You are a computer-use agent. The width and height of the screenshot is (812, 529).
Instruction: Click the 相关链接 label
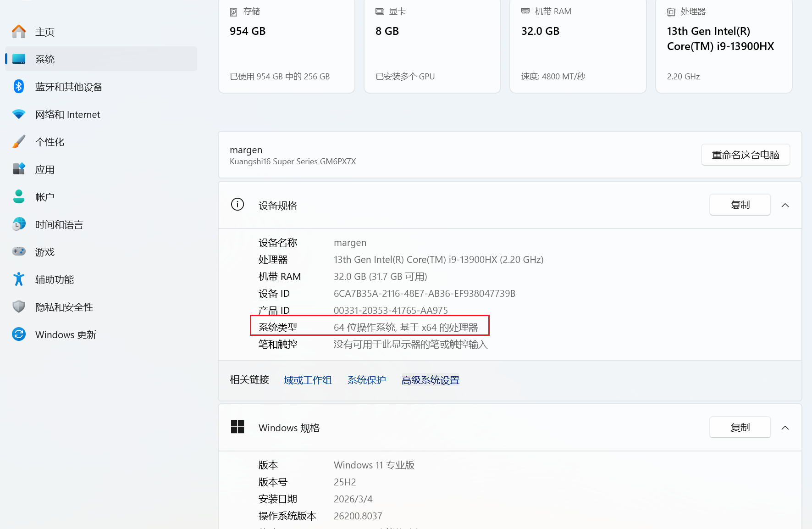tap(249, 379)
